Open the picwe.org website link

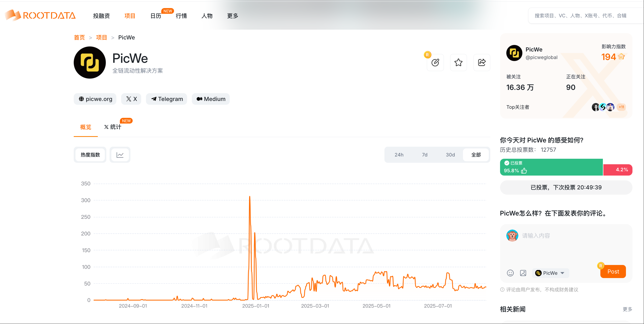coord(95,99)
